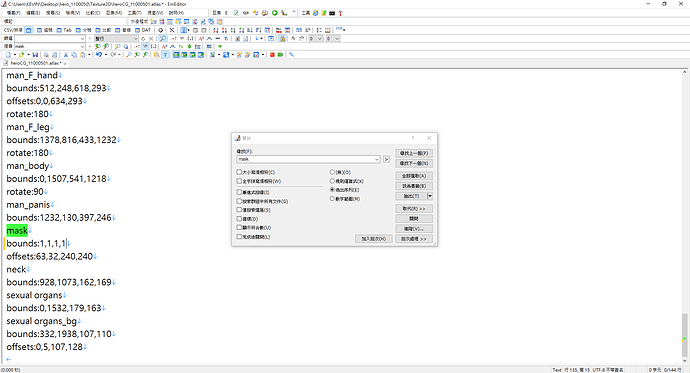
Task: Click the New file toolbar icon
Action: click(8, 55)
